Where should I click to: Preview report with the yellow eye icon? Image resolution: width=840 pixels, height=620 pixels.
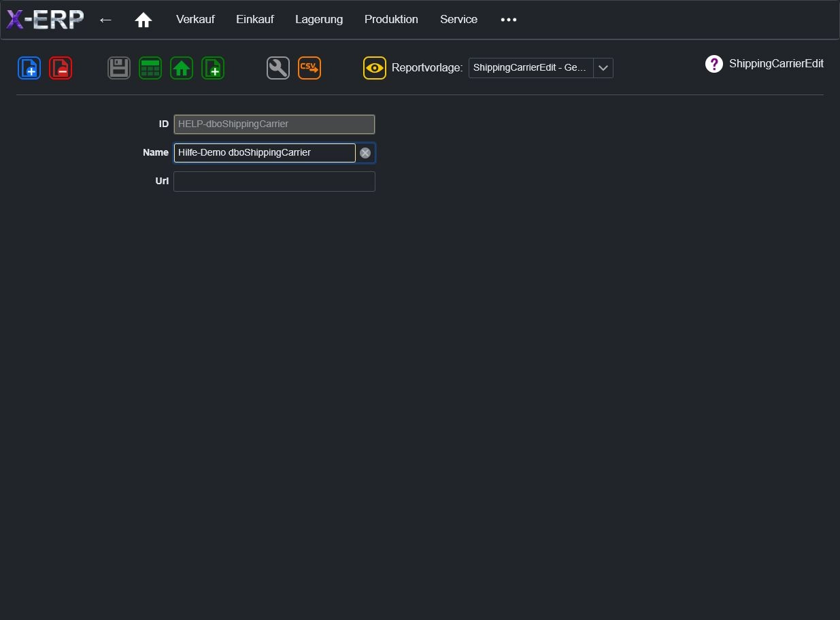point(375,68)
